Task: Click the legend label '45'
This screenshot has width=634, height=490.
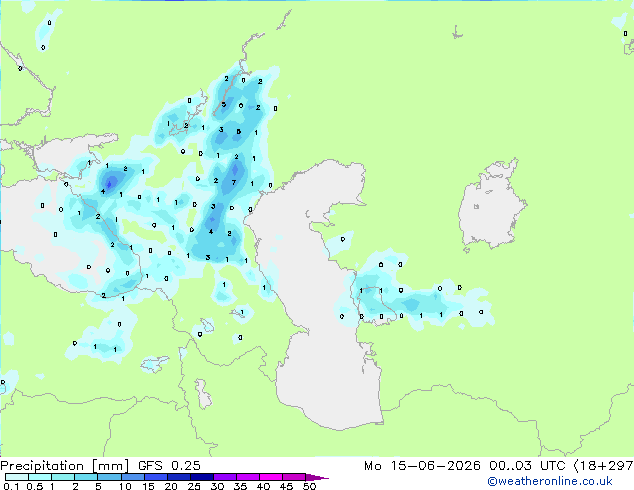Action: [x=286, y=486]
